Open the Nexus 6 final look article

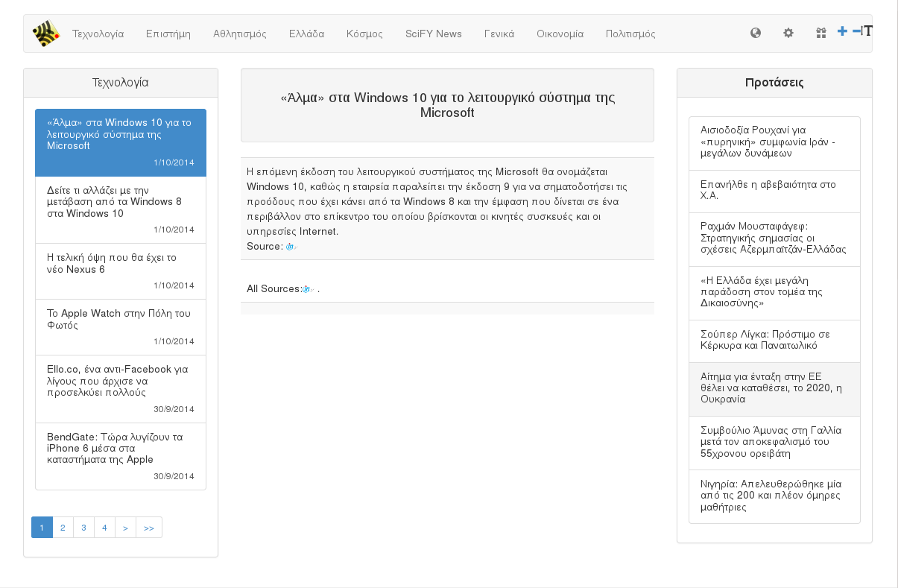121,272
